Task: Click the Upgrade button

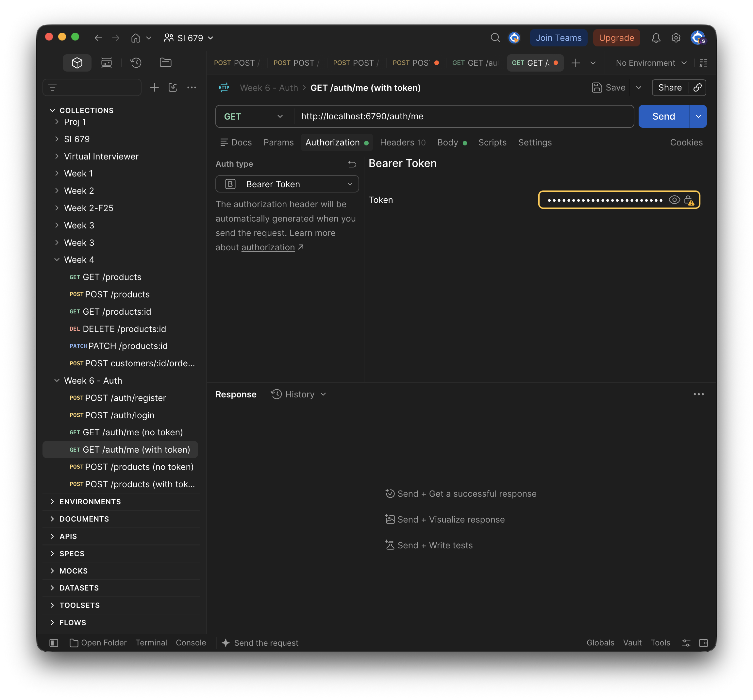Action: click(x=617, y=38)
